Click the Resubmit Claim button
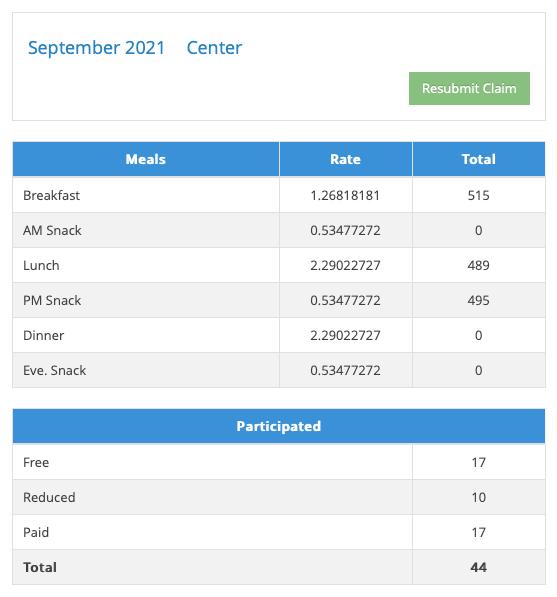 pyautogui.click(x=469, y=88)
